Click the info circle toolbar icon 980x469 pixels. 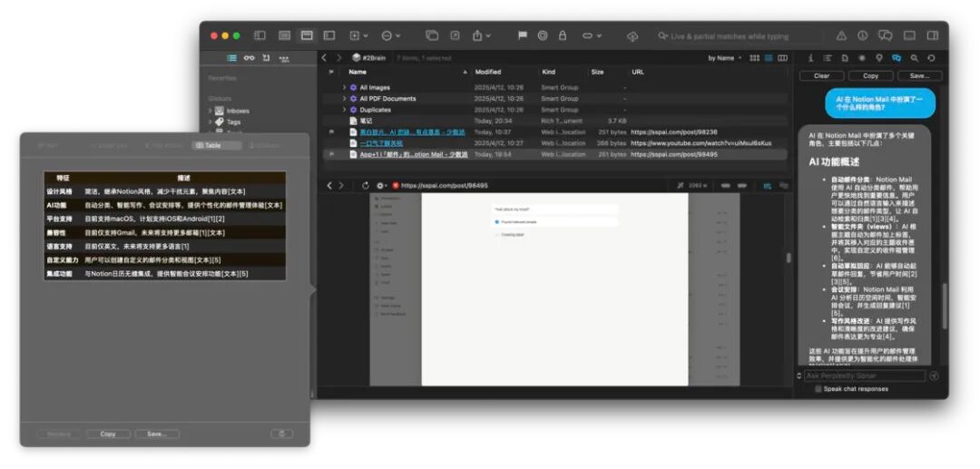[x=863, y=35]
